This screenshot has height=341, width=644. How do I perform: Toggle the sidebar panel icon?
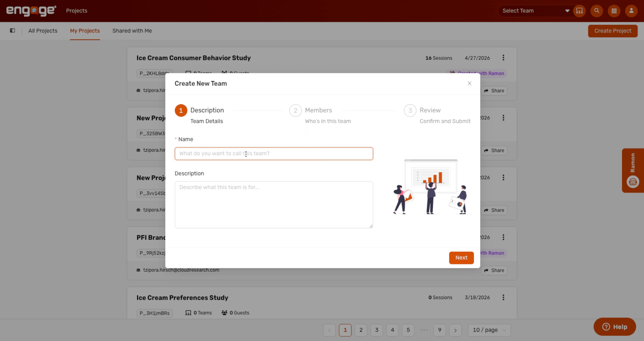pos(12,30)
